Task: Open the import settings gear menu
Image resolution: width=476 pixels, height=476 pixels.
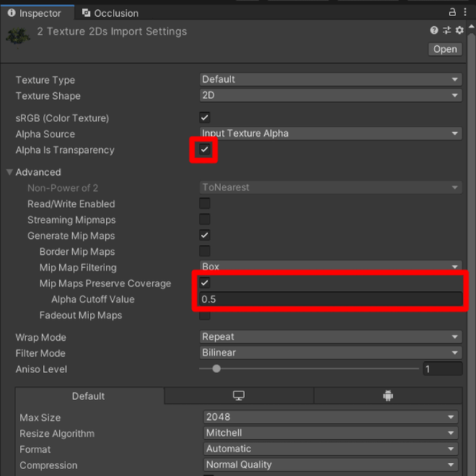Action: (459, 30)
